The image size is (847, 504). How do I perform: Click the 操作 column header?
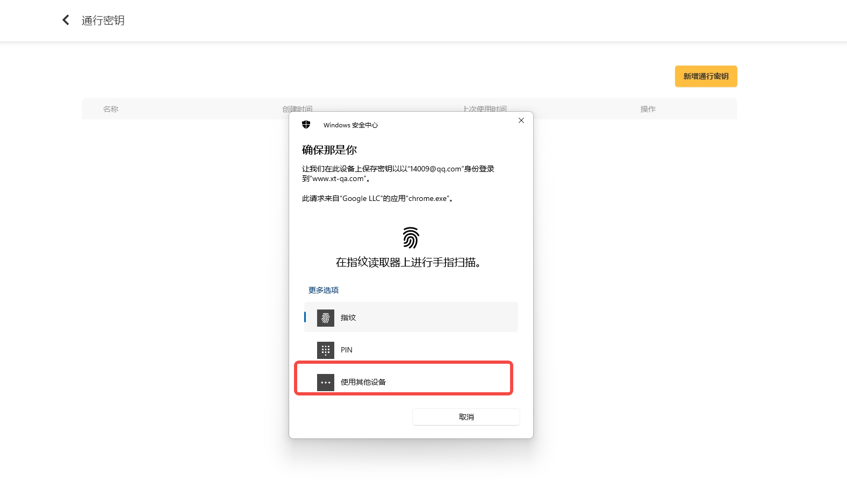[x=648, y=109]
